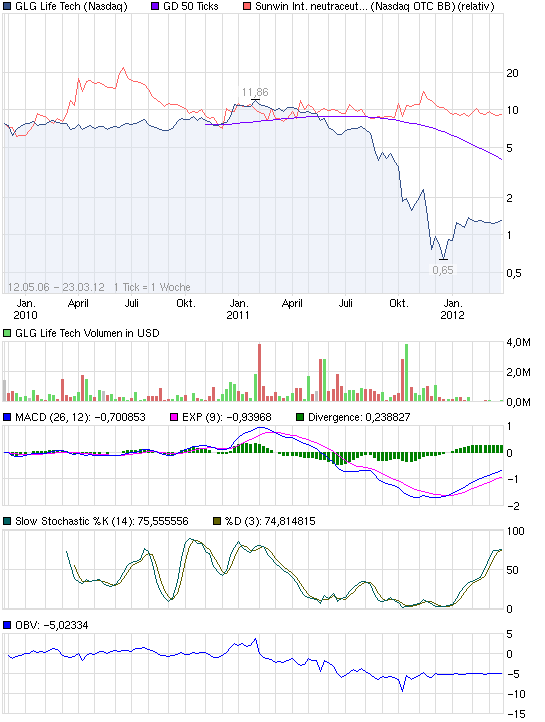Click the 11,86 high price marker
Viewport: 545px width, 722px height.
pos(255,92)
